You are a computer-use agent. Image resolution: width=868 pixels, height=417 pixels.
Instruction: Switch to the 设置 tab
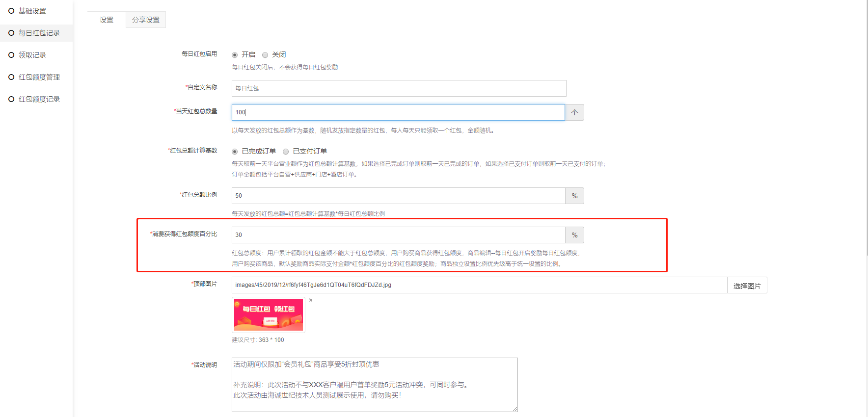click(x=107, y=20)
